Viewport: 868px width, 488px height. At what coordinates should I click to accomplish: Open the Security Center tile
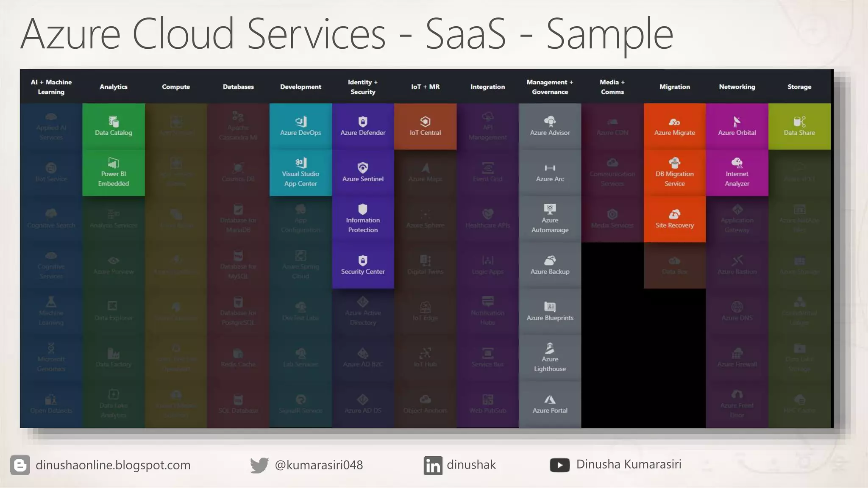pos(363,265)
